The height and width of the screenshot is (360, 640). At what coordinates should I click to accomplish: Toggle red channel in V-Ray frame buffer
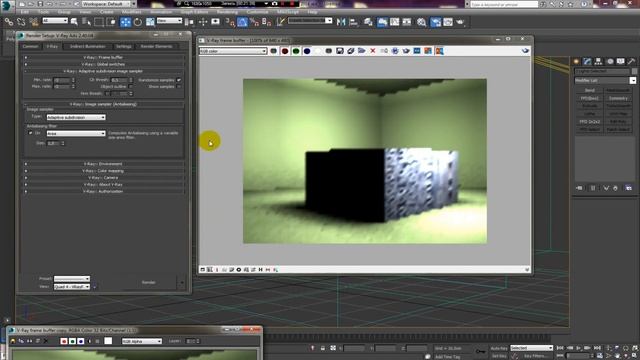click(285, 51)
